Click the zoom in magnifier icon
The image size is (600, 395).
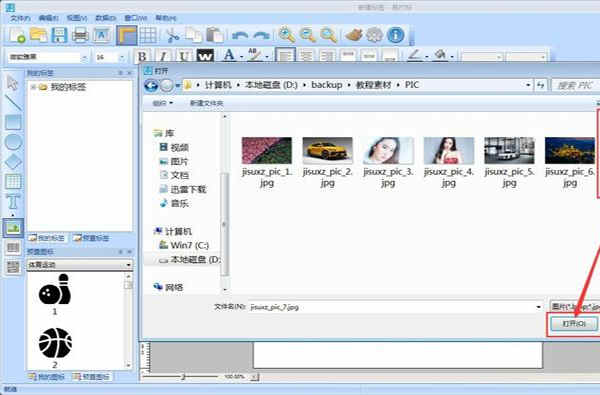click(287, 35)
